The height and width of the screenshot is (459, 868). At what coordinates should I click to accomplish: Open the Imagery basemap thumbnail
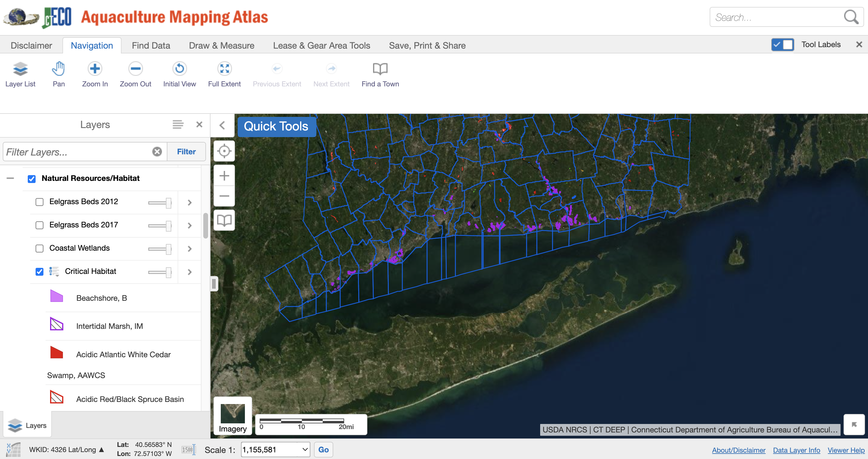coord(233,414)
